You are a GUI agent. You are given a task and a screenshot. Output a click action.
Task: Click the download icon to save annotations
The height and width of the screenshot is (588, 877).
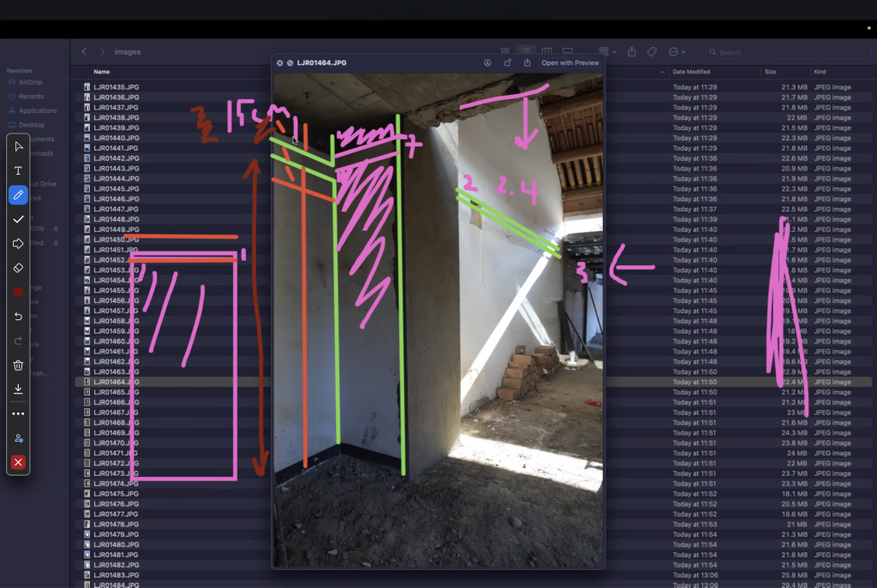pos(18,389)
